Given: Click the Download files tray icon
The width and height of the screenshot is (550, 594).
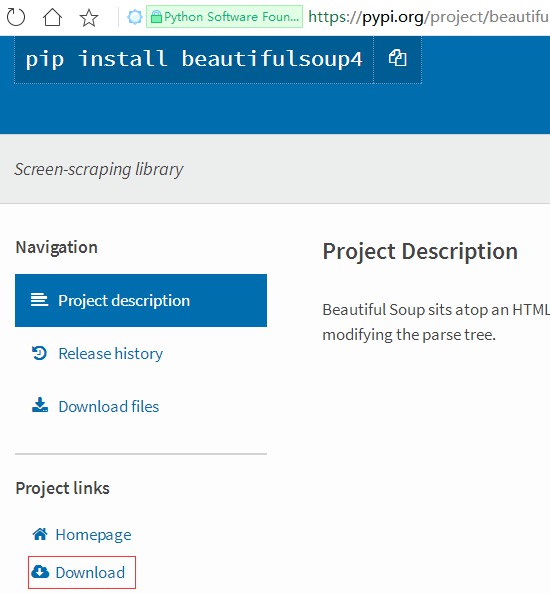Looking at the screenshot, I should point(40,405).
